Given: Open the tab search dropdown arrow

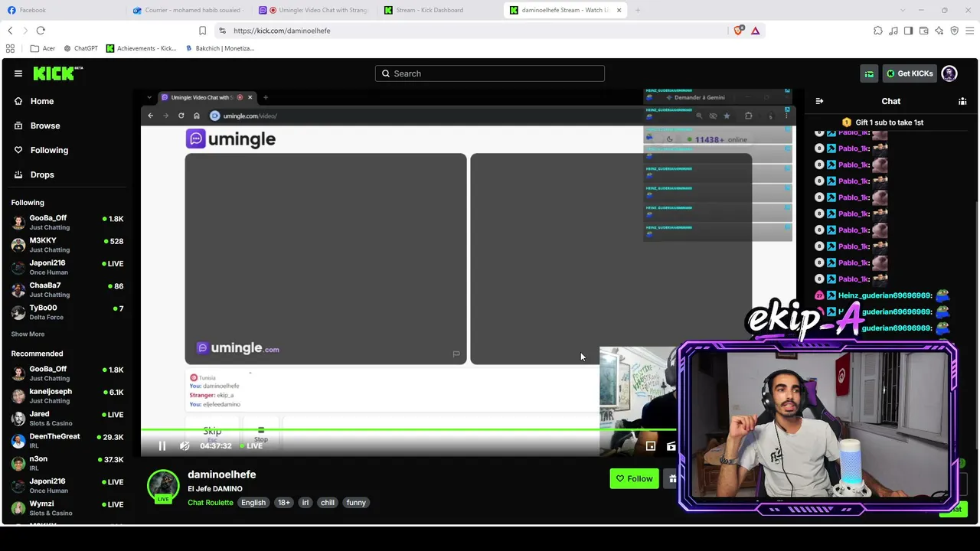Looking at the screenshot, I should (x=903, y=10).
